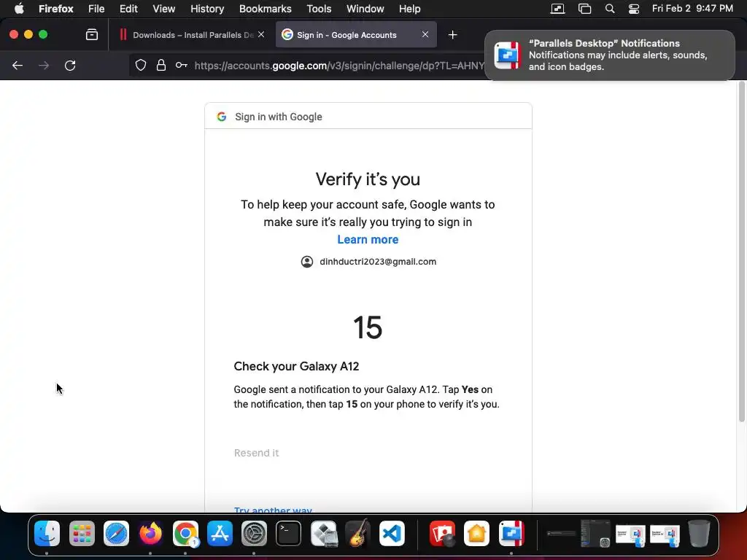Screen dimensions: 747x560
Task: Show site security padlock info
Action: (x=161, y=65)
